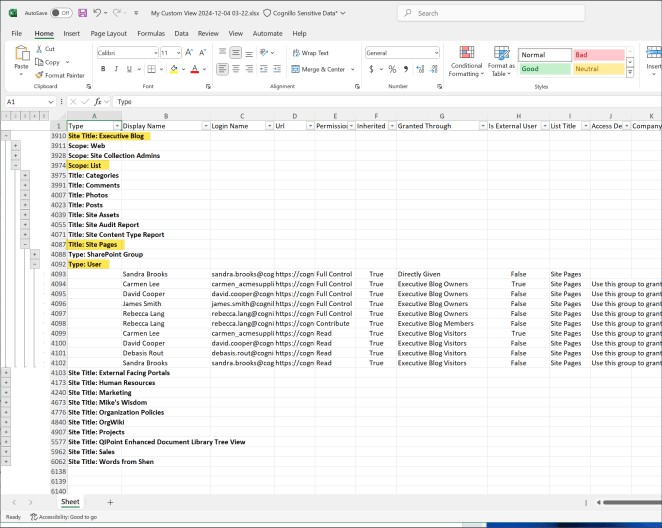
Task: Click the Cut scissors icon
Action: (x=39, y=49)
